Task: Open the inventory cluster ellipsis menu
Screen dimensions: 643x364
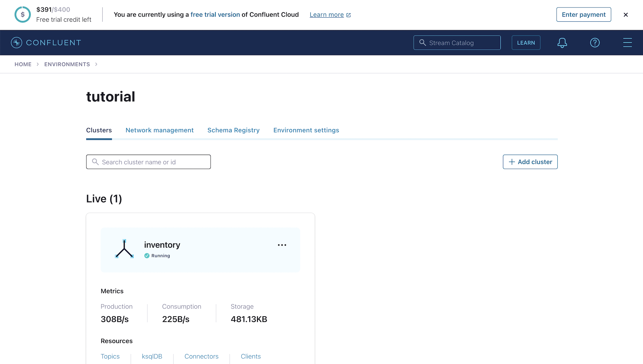Action: (282, 245)
